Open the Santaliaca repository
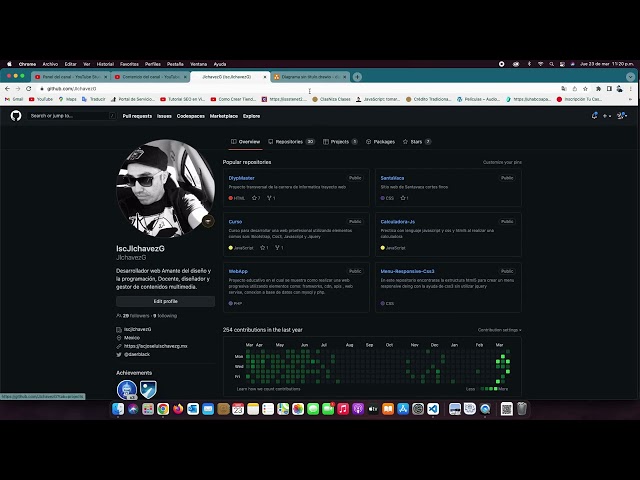The image size is (640, 480). [392, 178]
